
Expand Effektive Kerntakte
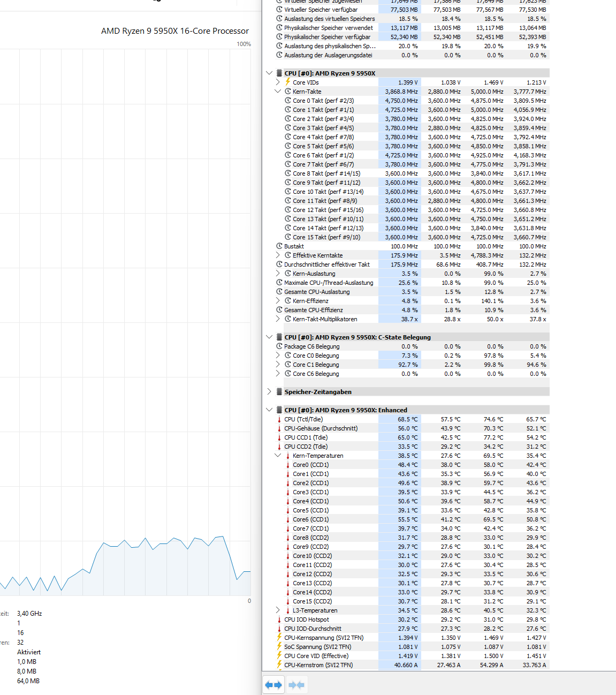coord(277,255)
